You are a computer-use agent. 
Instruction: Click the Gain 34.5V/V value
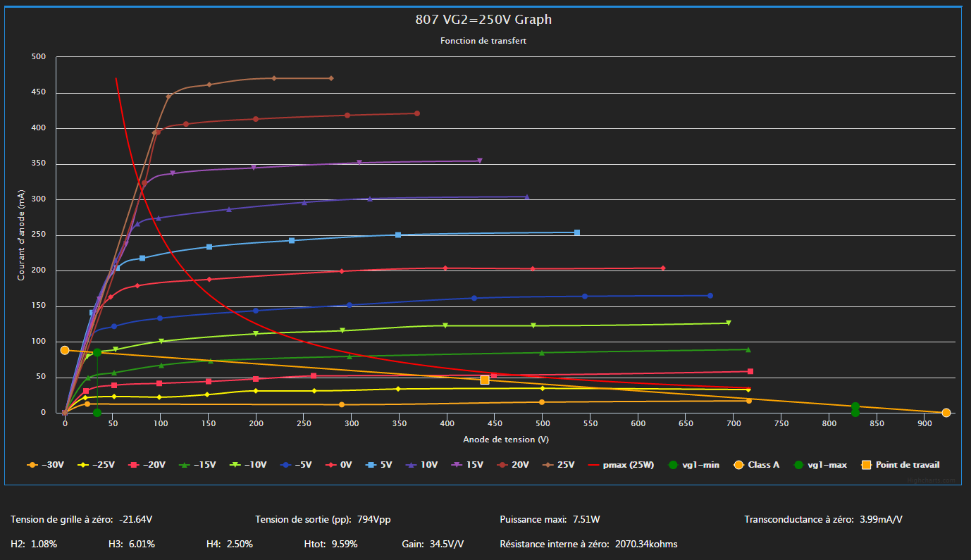click(x=447, y=544)
